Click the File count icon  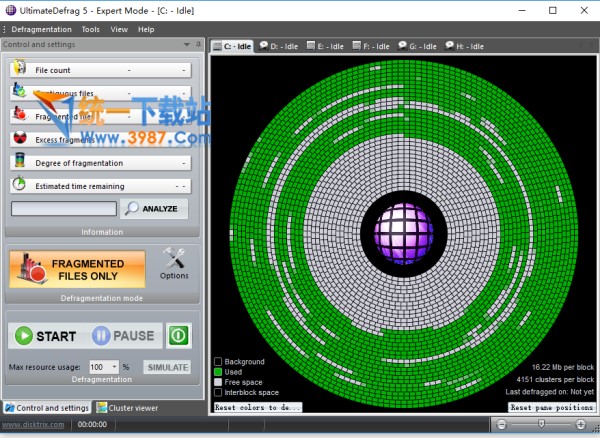19,70
